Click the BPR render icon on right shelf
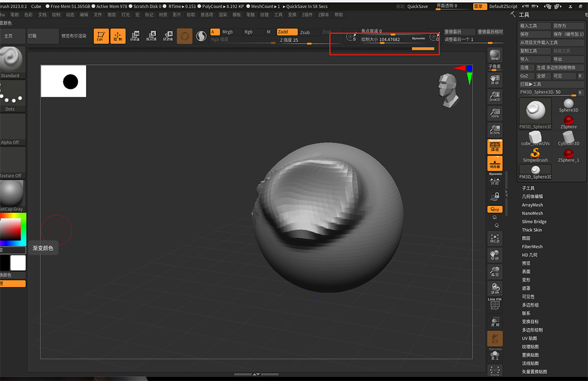The width and height of the screenshot is (588, 381). 495,55
